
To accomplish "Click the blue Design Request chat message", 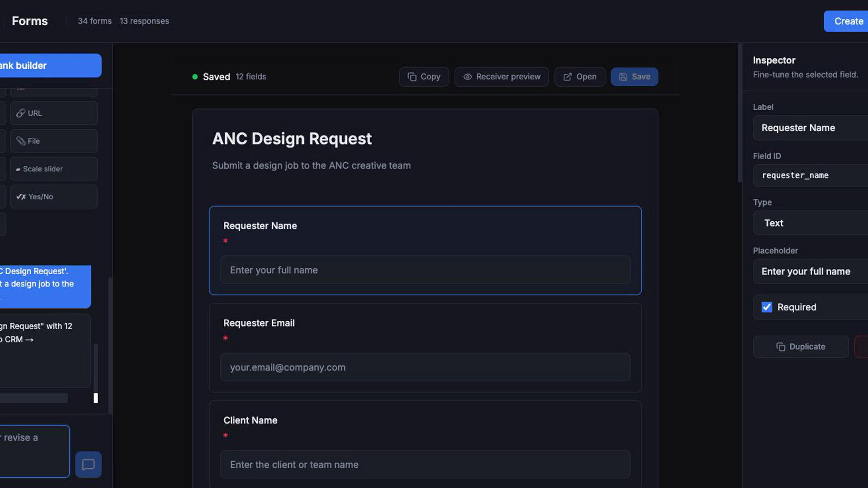I will coord(45,286).
